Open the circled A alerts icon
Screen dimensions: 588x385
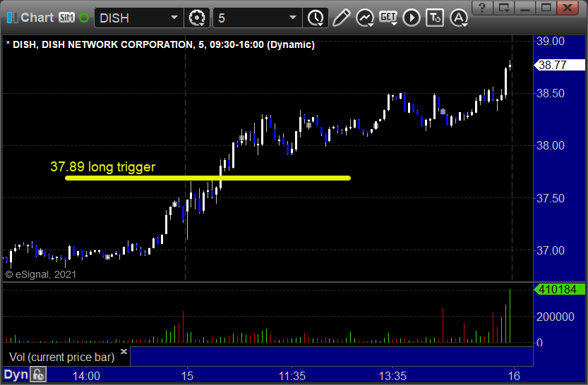[459, 18]
